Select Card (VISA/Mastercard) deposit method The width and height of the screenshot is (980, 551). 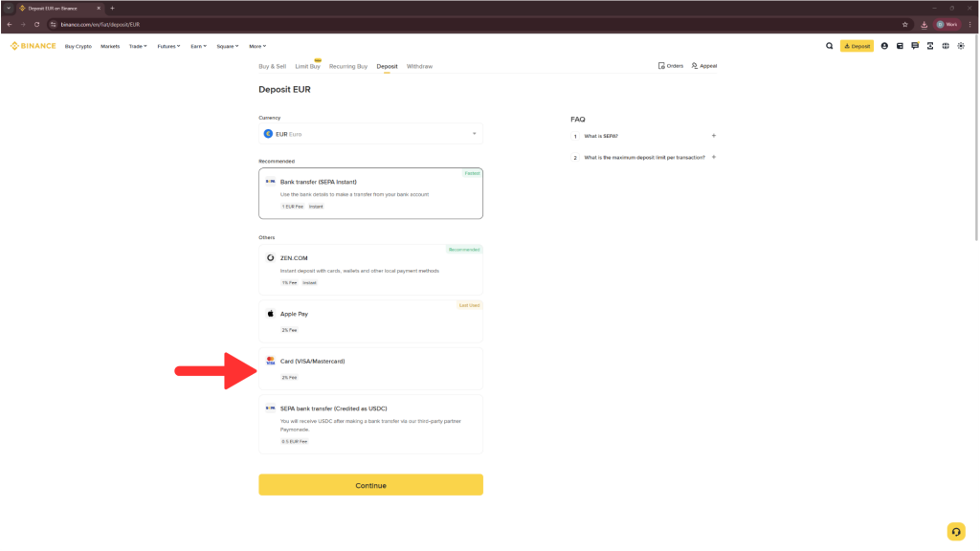(x=370, y=368)
